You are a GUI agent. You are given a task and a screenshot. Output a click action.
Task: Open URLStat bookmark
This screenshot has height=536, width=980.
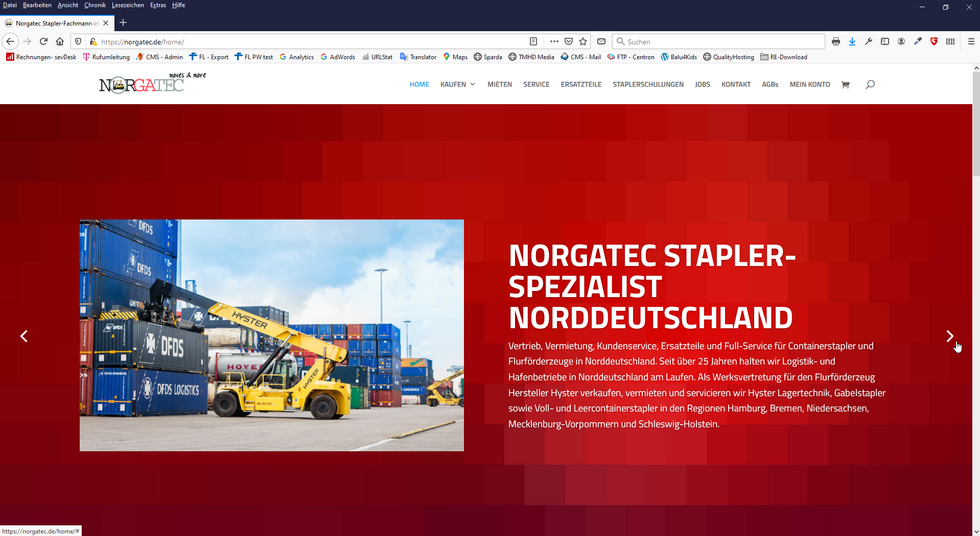(377, 57)
